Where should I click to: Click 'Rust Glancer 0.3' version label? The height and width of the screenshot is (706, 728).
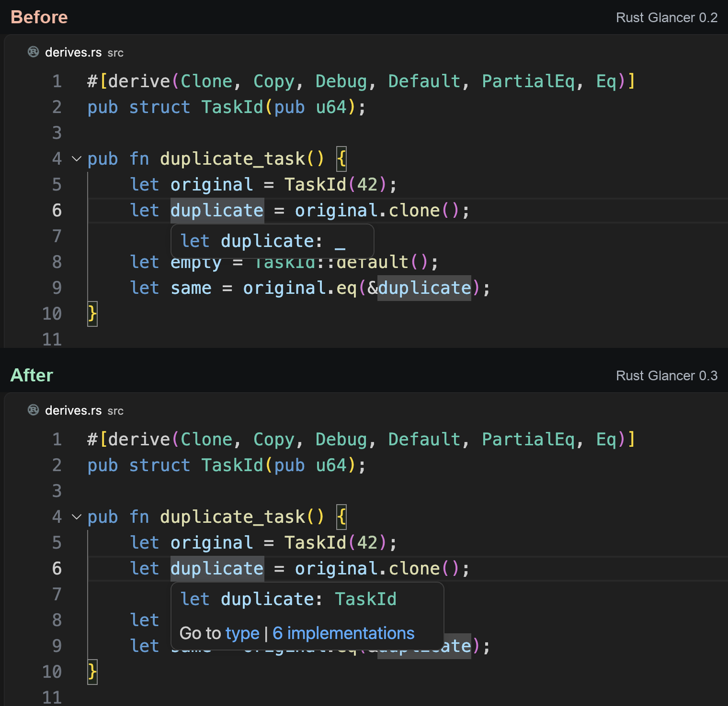coord(667,376)
